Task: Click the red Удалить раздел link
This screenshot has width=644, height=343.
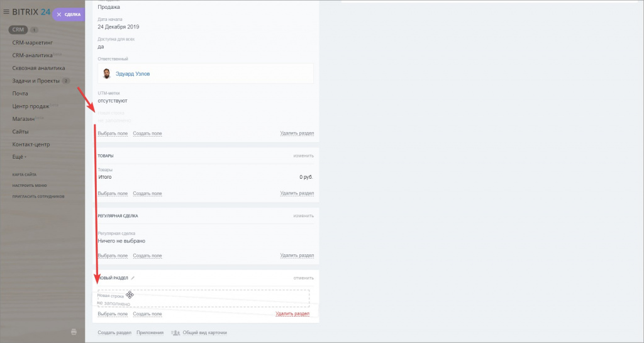Action: [292, 314]
